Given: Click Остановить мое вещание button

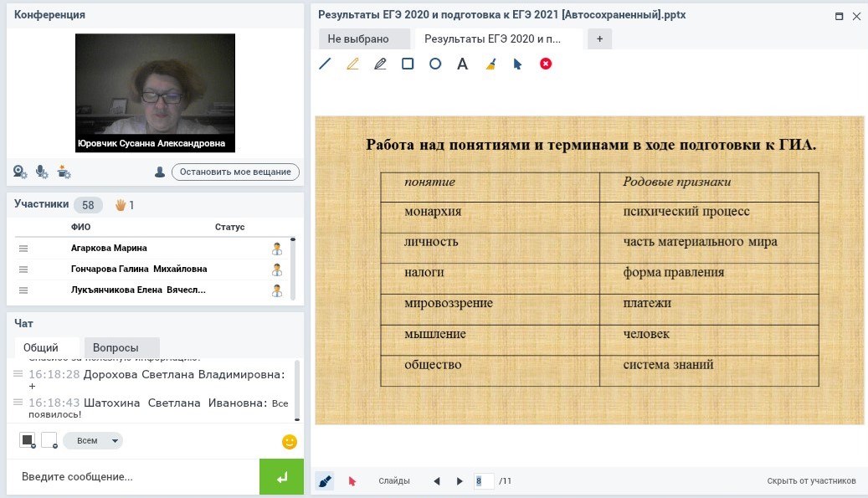Looking at the screenshot, I should [x=235, y=172].
